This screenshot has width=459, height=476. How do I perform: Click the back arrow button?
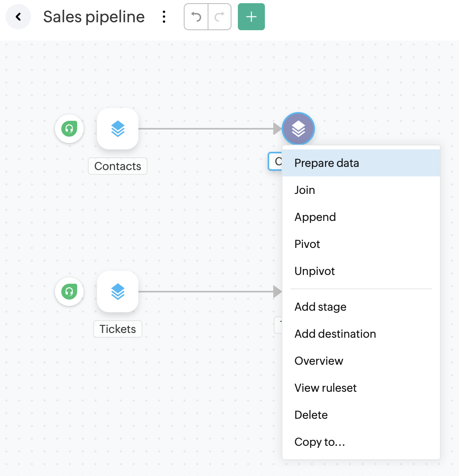pos(18,17)
